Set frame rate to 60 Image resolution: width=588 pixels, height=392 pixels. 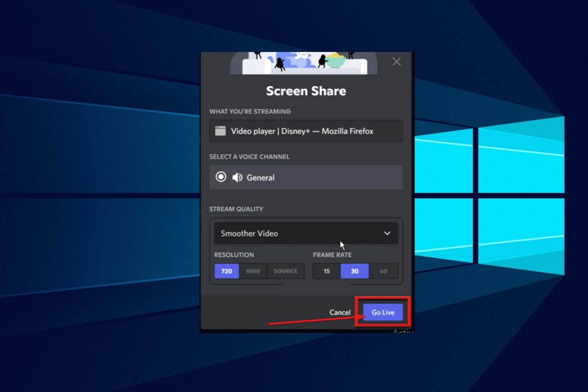383,271
